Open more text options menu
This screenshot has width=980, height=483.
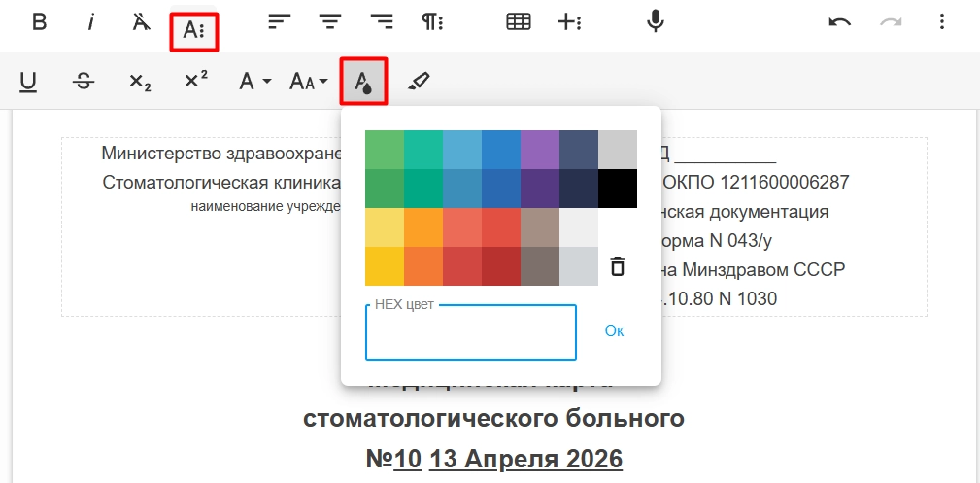click(193, 31)
